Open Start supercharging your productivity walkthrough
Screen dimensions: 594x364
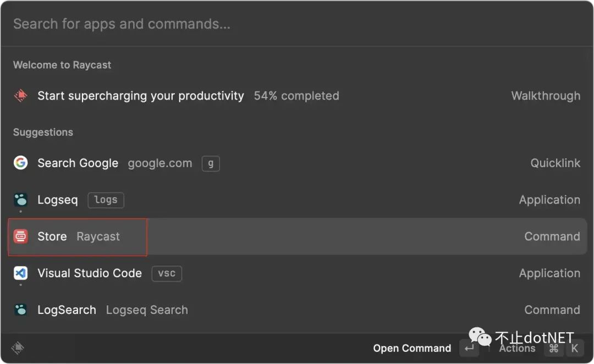pyautogui.click(x=297, y=96)
